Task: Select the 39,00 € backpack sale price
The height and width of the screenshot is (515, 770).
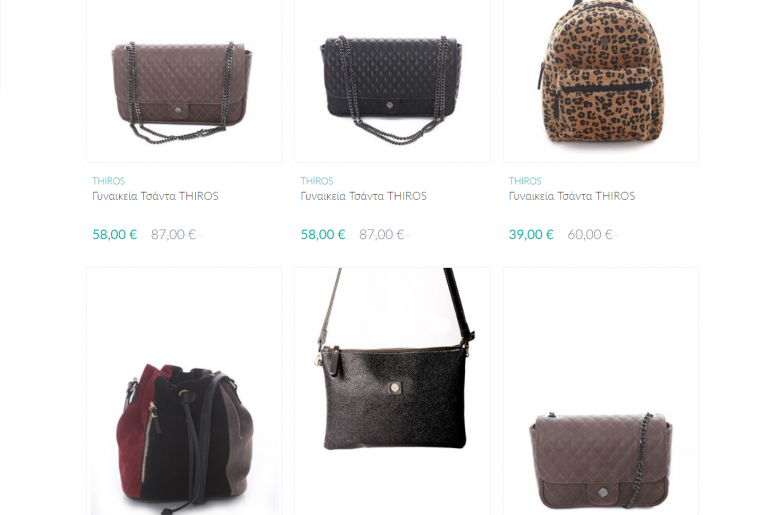Action: [x=531, y=235]
